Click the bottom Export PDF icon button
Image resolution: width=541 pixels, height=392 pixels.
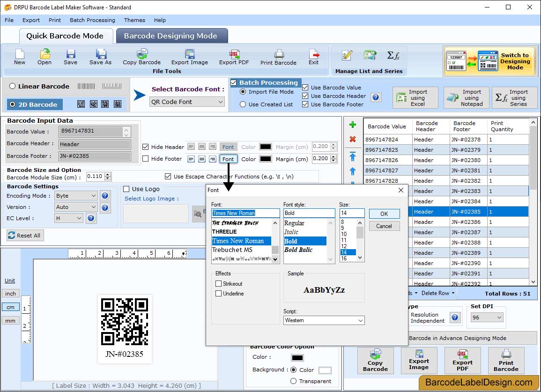[463, 361]
